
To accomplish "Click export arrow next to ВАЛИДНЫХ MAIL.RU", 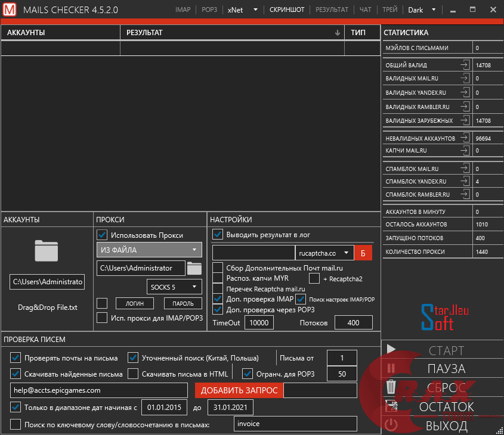I will tap(464, 79).
